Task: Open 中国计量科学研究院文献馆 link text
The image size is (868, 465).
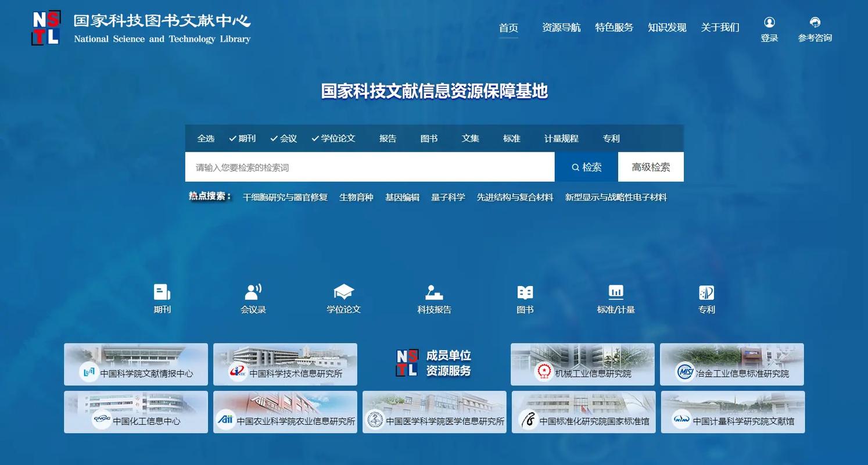Action: pyautogui.click(x=744, y=421)
